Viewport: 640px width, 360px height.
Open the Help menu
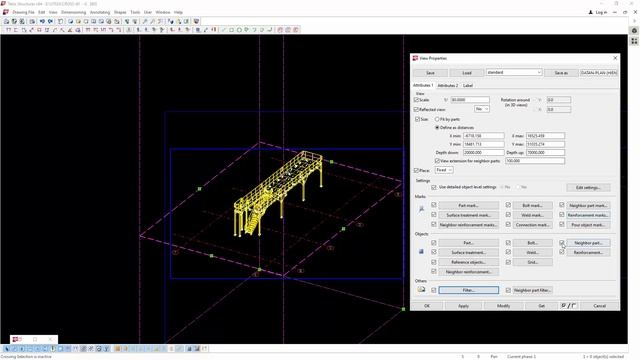click(178, 12)
